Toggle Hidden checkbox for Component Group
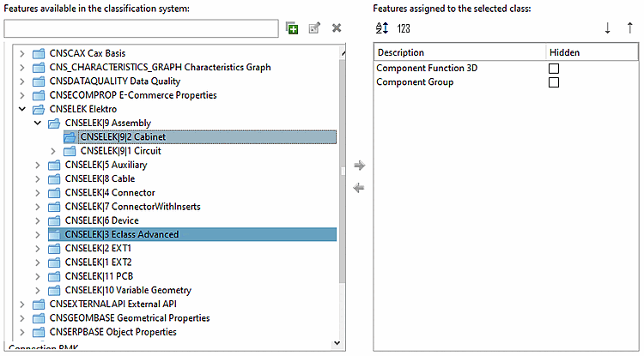 [x=554, y=82]
